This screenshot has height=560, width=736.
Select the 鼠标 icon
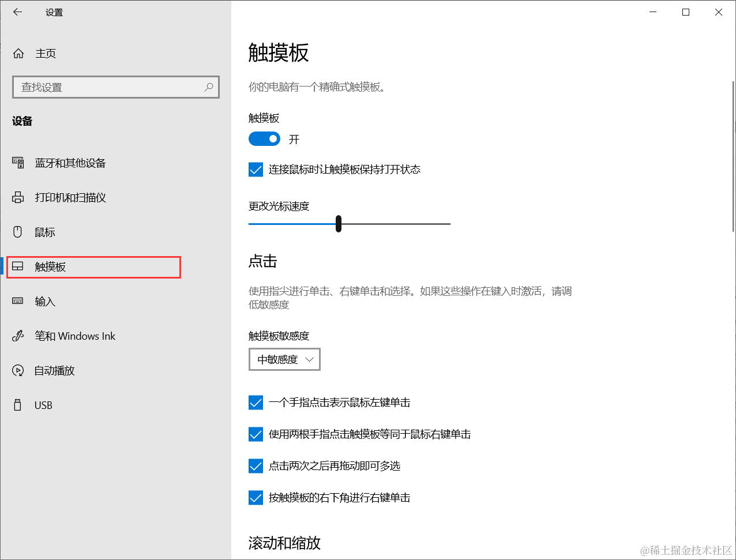pyautogui.click(x=18, y=232)
